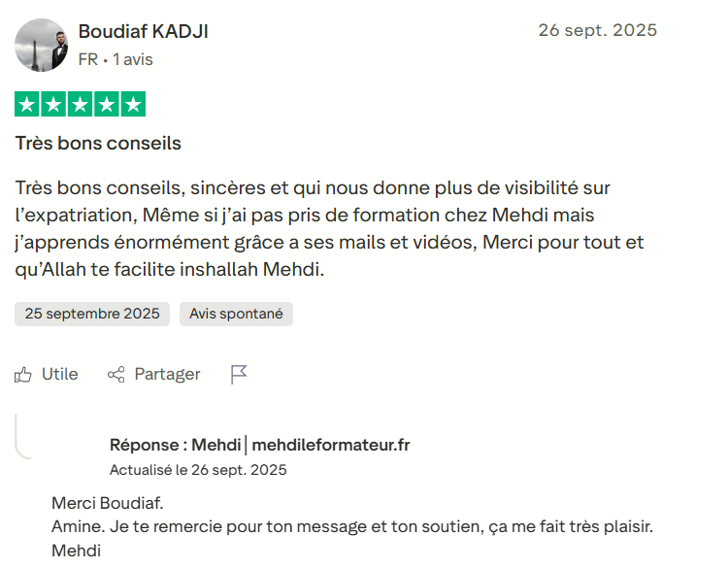Click the first green star of the rating
Screen dimensions: 728x569
coord(27,105)
